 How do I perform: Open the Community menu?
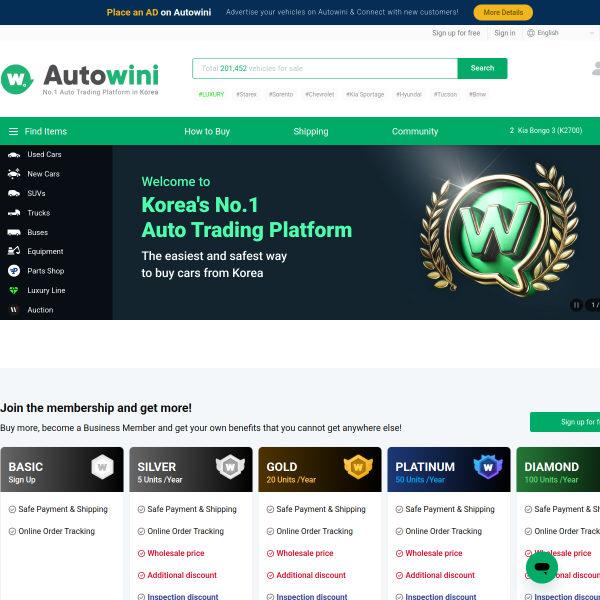tap(415, 132)
